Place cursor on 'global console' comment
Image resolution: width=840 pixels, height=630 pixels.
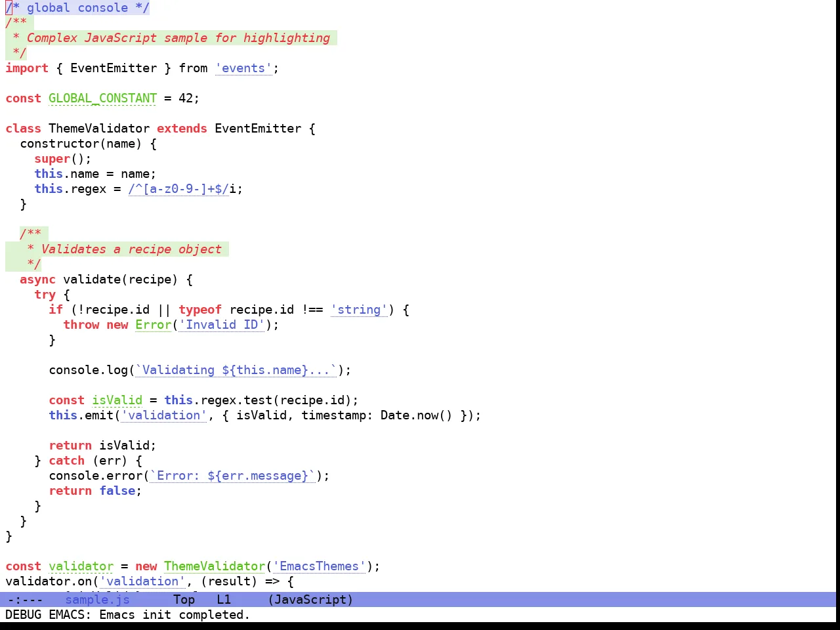77,8
